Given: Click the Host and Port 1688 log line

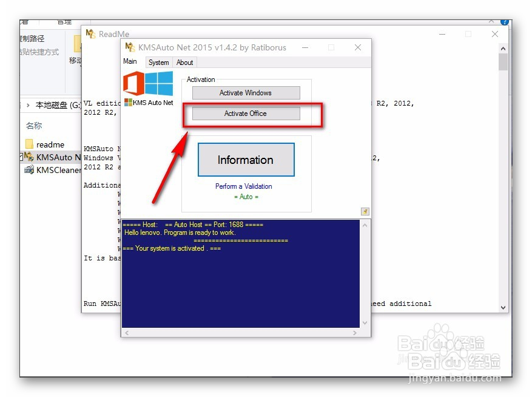Looking at the screenshot, I should point(193,225).
